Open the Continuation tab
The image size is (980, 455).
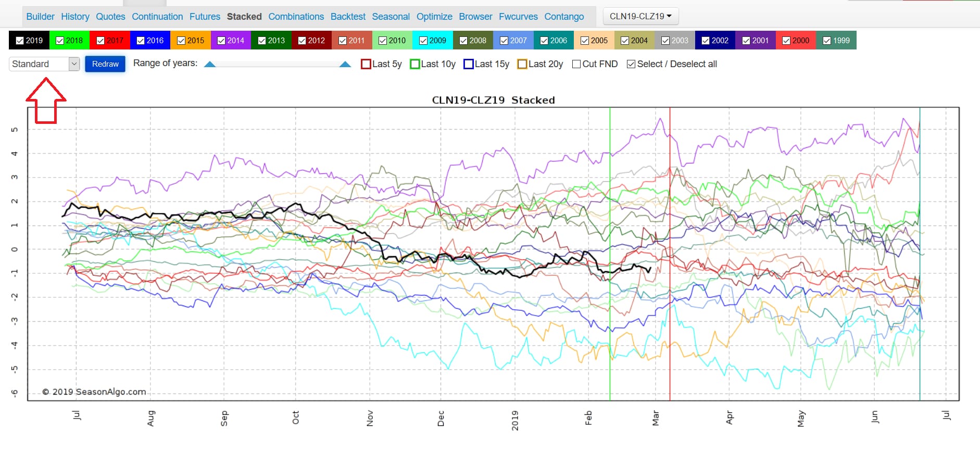(x=157, y=17)
